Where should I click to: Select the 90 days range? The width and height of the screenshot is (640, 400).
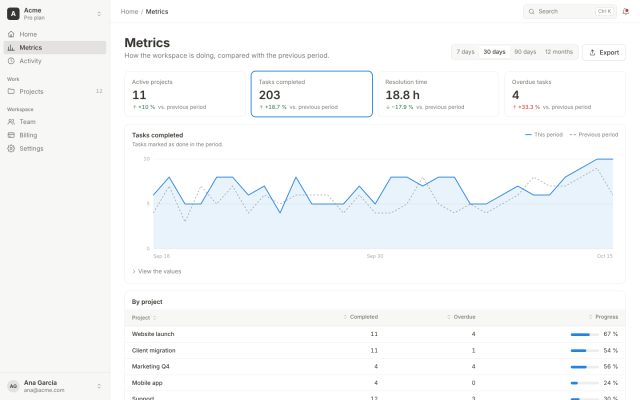tap(525, 52)
